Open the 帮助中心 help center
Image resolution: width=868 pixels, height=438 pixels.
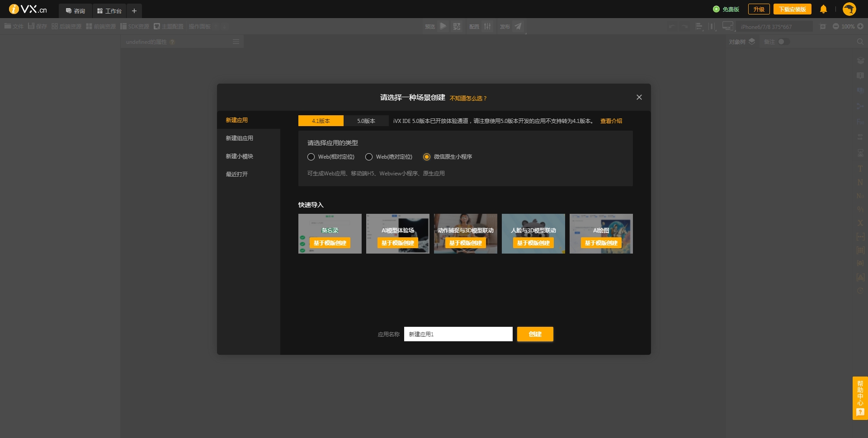pos(860,398)
